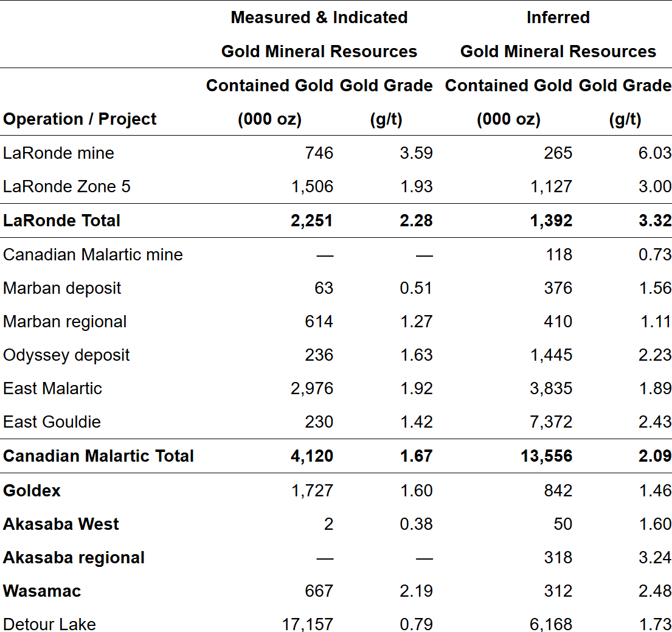The width and height of the screenshot is (672, 632).
Task: Click the bold 'LaRonde Total' row label
Action: [x=61, y=220]
